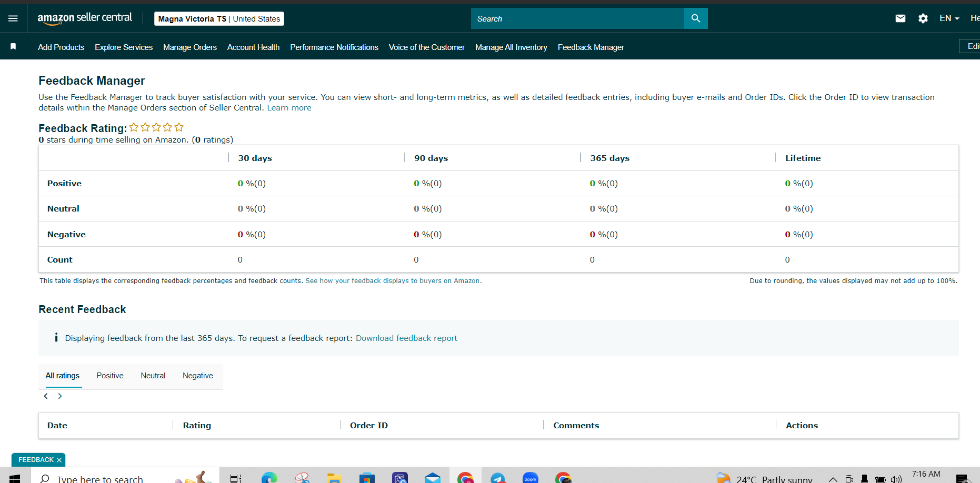Click the '90 days' column heading

431,158
